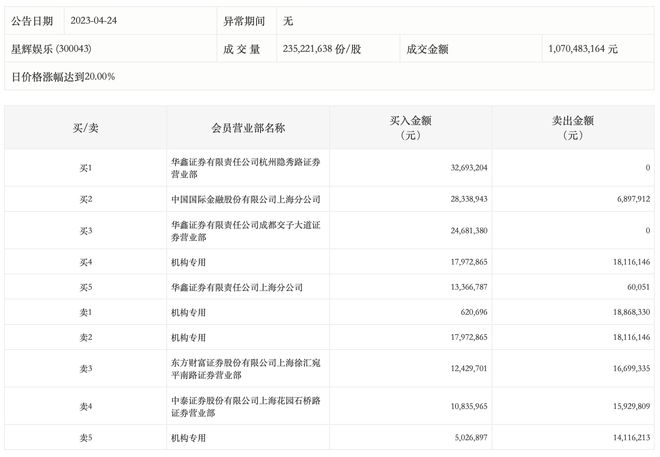Click sell amount 18,868,330 in the 卖1 row

point(622,312)
